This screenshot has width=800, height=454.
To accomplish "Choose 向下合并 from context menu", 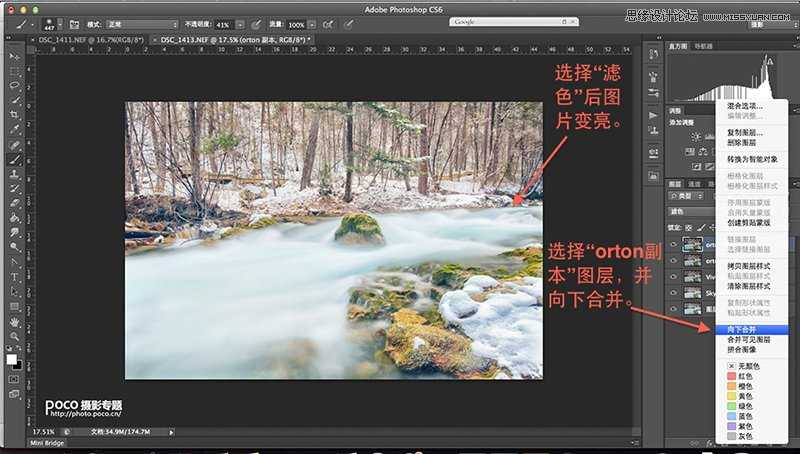I will [753, 330].
